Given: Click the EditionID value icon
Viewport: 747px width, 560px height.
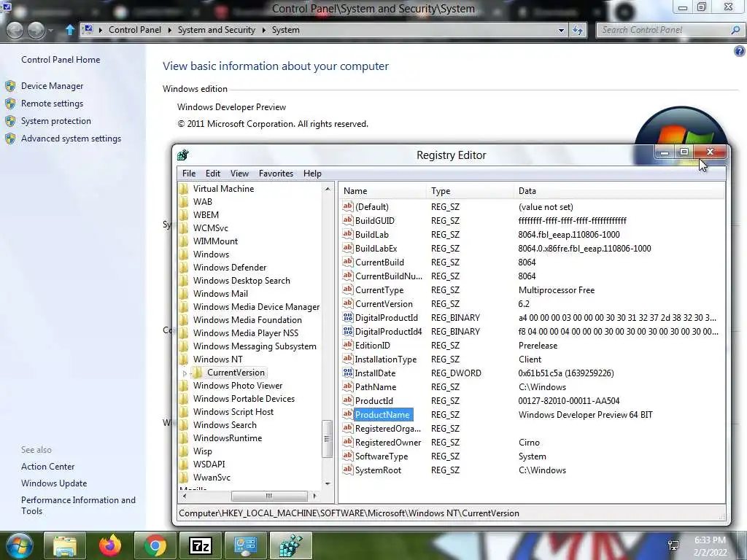Looking at the screenshot, I should click(x=348, y=345).
